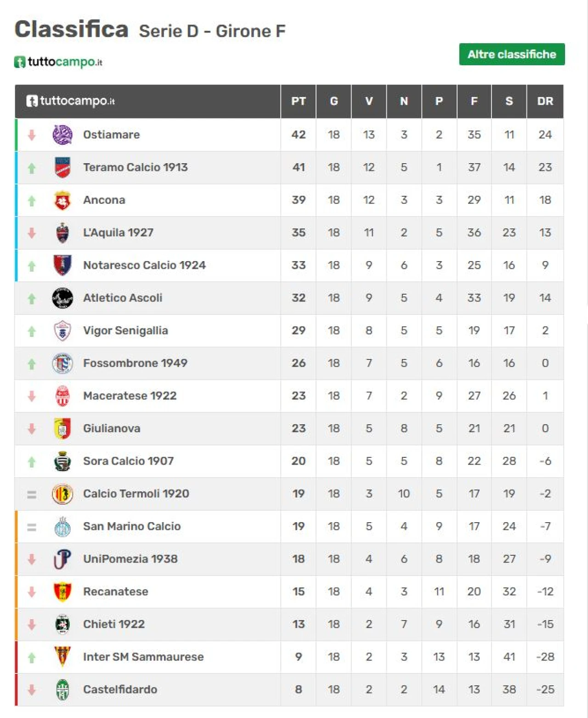The height and width of the screenshot is (718, 588).
Task: Open the Notaresco Calcio 1924 team link
Action: tap(144, 265)
